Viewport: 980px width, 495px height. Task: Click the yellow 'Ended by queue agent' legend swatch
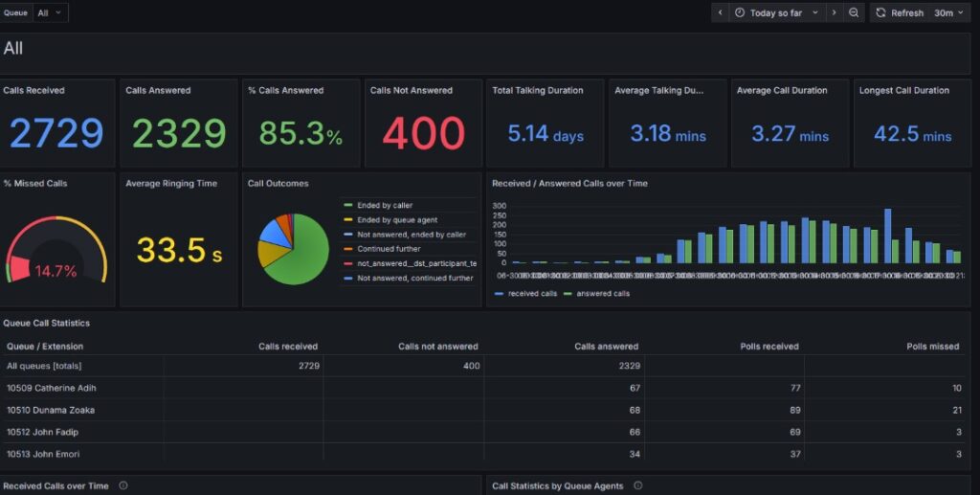[348, 219]
